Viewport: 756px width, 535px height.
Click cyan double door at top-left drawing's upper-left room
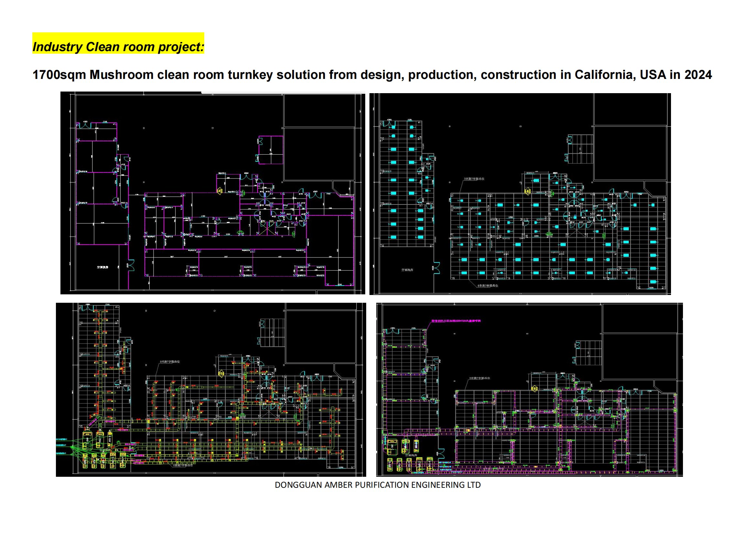click(x=85, y=125)
